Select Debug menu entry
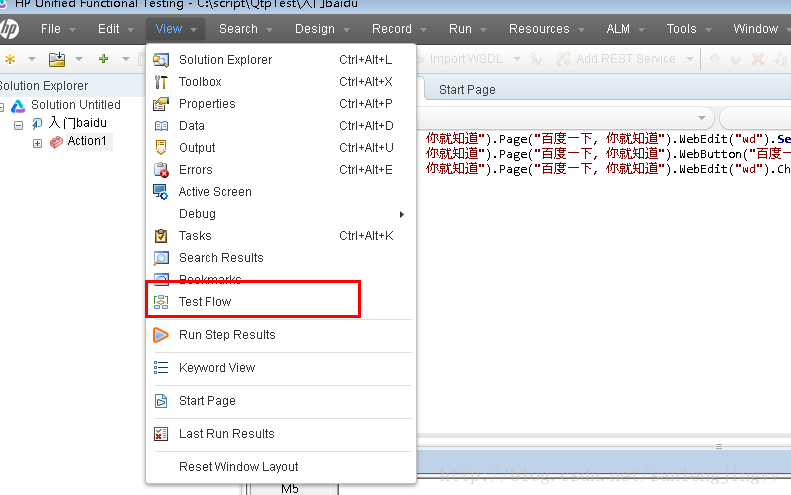791x495 pixels. click(x=280, y=214)
